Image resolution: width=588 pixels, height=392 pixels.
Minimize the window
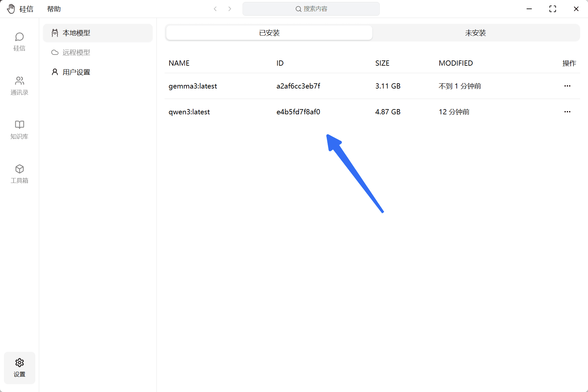529,9
